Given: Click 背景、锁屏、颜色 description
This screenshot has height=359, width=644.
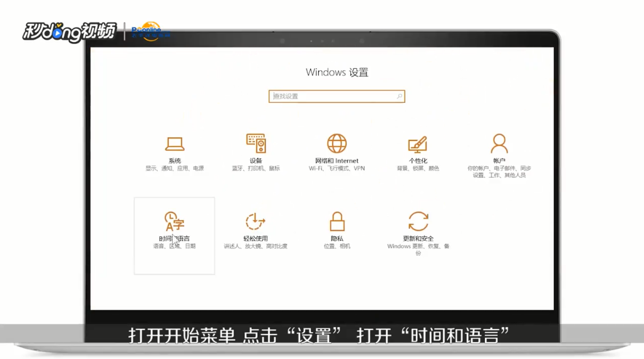Looking at the screenshot, I should click(x=418, y=169).
